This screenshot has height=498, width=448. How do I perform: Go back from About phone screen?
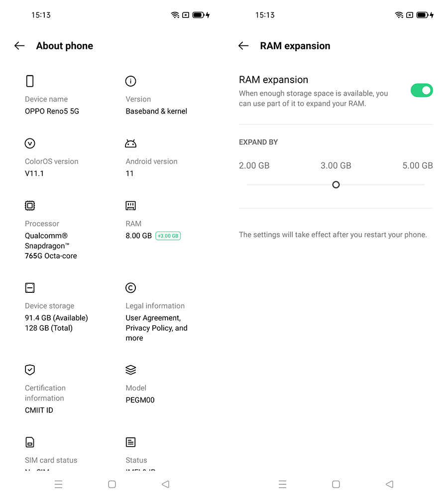pos(19,46)
